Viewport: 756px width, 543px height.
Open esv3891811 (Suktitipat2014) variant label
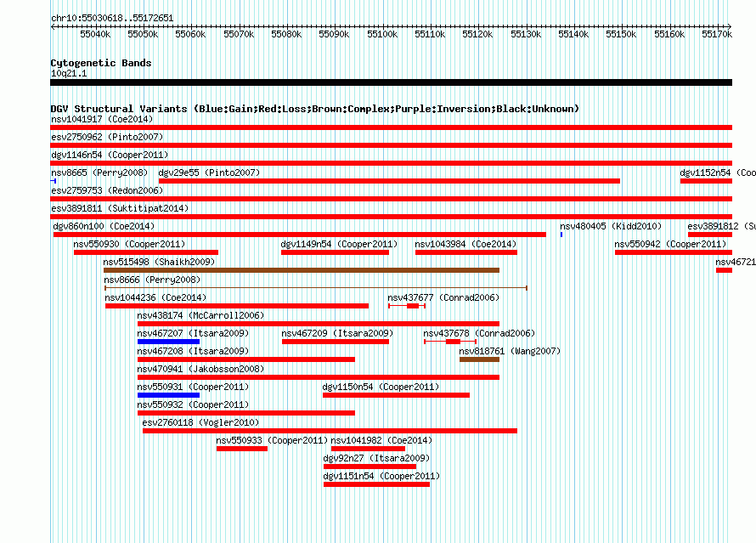coord(120,208)
